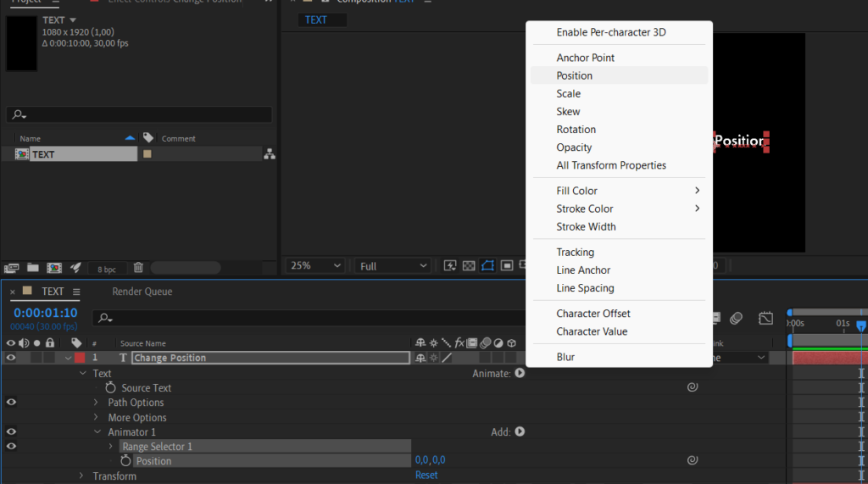This screenshot has height=484, width=868.
Task: Choose Skew from animate menu
Action: pos(568,111)
